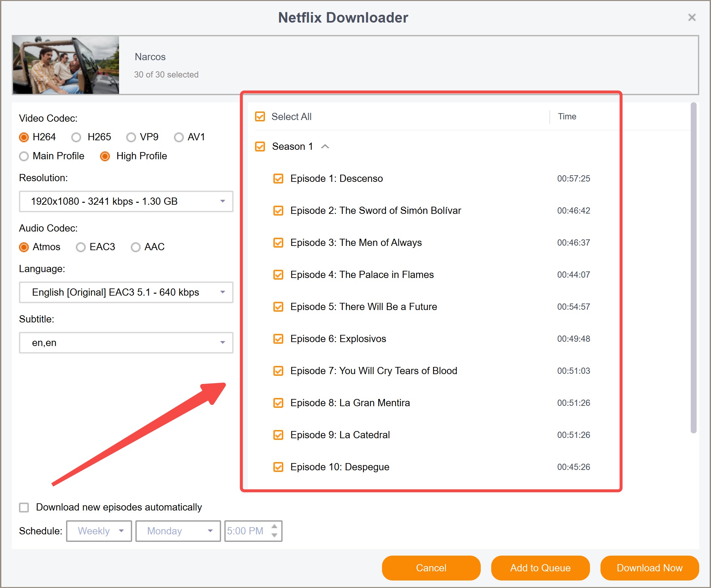Close the Netflix Downloader dialog

pyautogui.click(x=692, y=18)
